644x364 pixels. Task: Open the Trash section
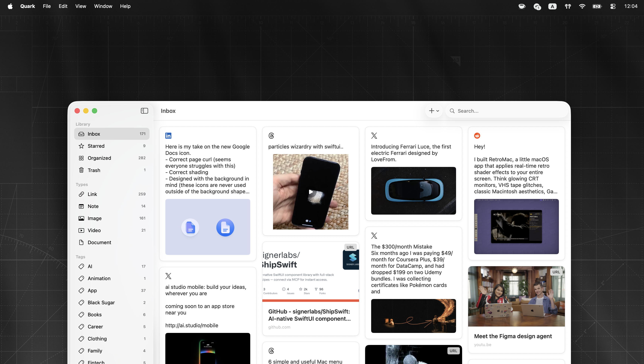pos(112,170)
